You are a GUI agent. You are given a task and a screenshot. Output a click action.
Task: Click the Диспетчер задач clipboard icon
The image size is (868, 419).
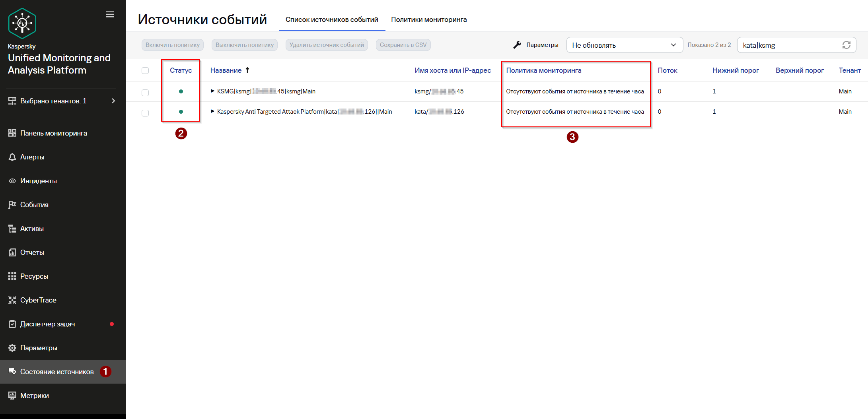[x=12, y=324]
